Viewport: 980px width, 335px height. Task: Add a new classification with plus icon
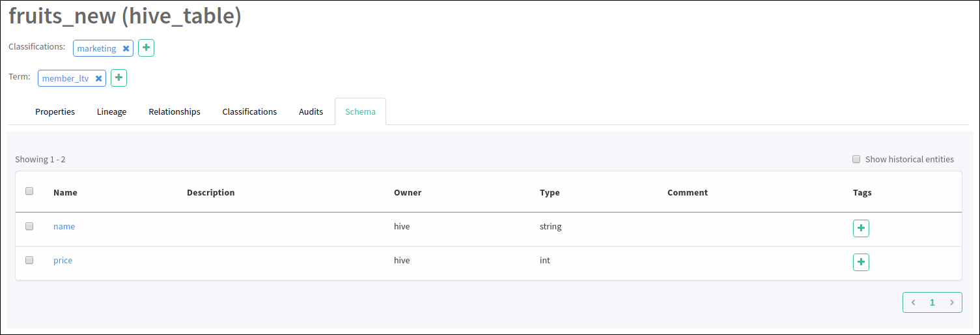pos(146,48)
